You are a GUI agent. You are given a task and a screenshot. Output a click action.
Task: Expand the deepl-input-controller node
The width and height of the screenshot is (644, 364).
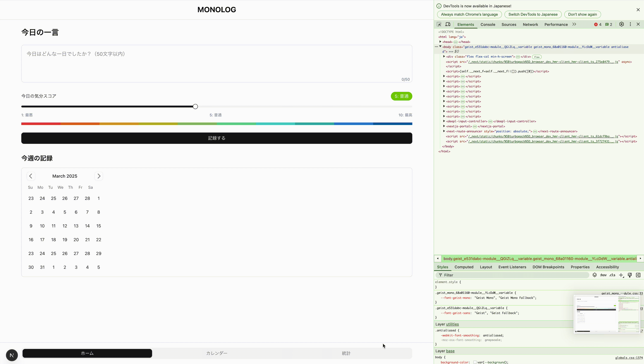444,121
